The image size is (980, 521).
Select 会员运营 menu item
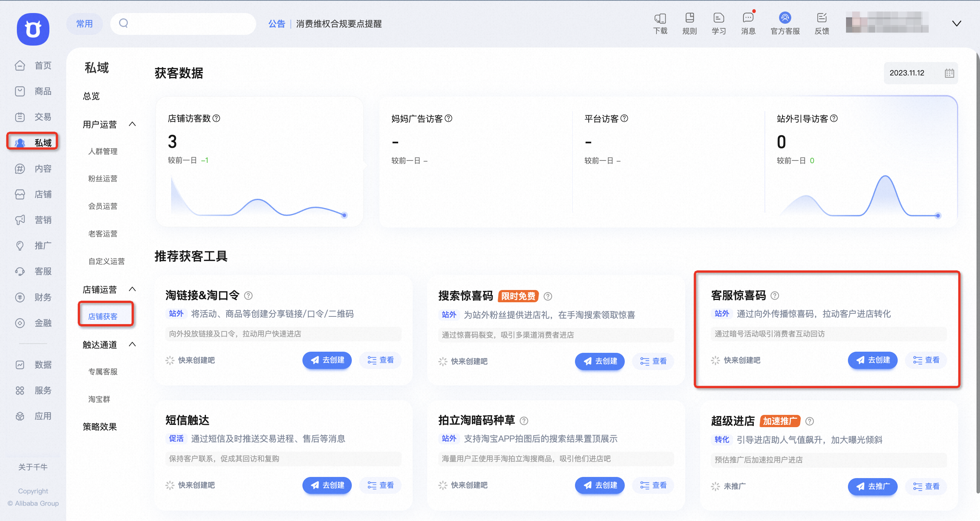pyautogui.click(x=103, y=206)
